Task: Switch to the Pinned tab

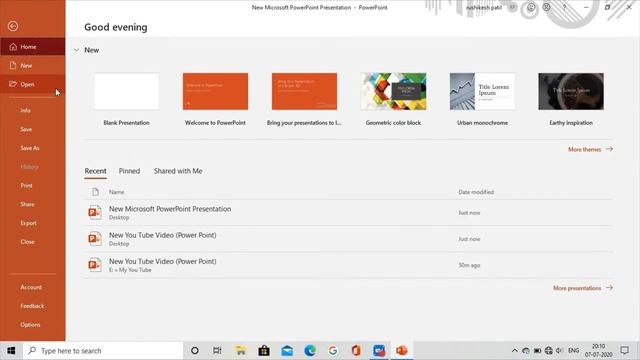Action: coord(129,171)
